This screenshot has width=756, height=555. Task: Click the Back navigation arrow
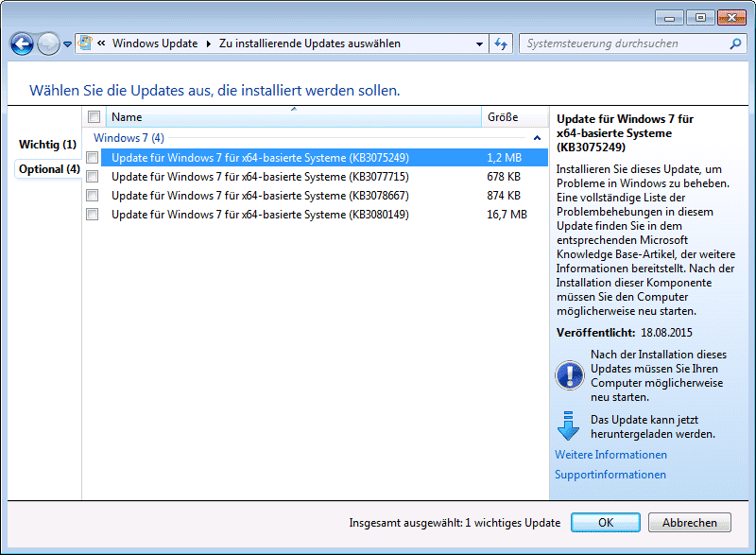(x=22, y=44)
